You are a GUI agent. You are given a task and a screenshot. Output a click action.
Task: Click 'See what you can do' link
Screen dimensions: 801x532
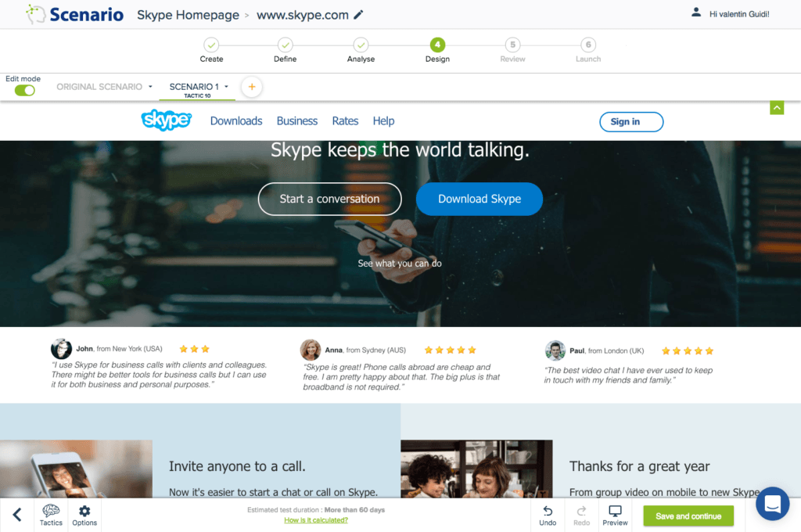[x=400, y=263]
